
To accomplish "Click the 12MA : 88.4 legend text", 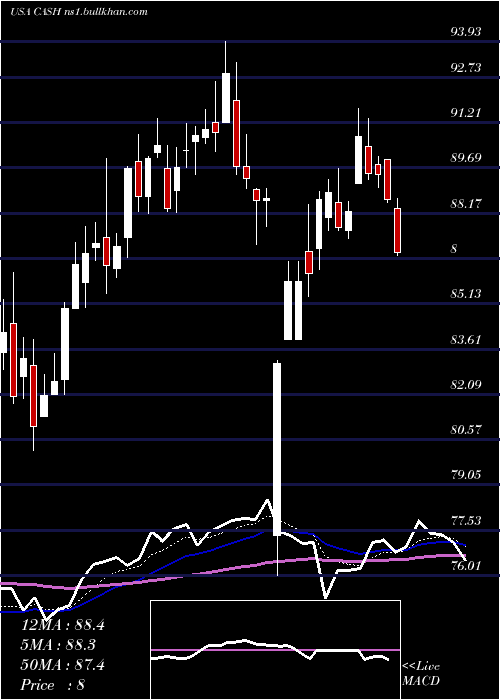I will (x=63, y=625).
